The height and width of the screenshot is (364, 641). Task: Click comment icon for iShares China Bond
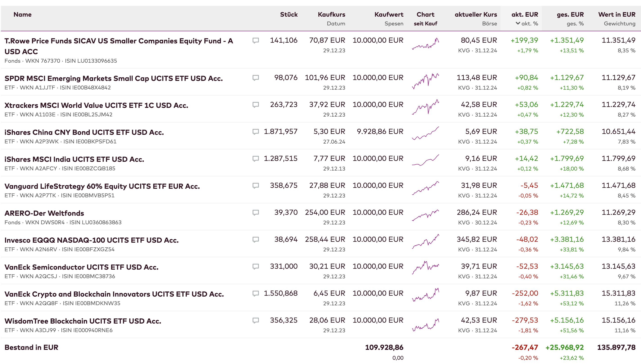[x=256, y=132]
